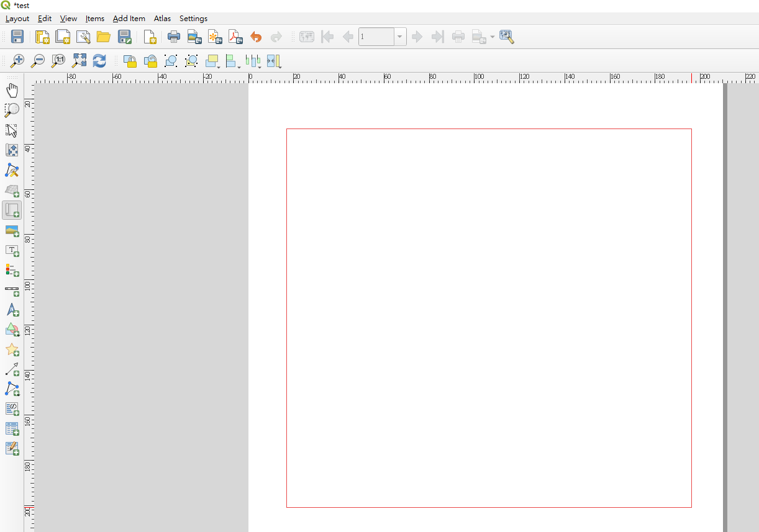Zoom to full layout extent
759x532 pixels.
click(79, 61)
